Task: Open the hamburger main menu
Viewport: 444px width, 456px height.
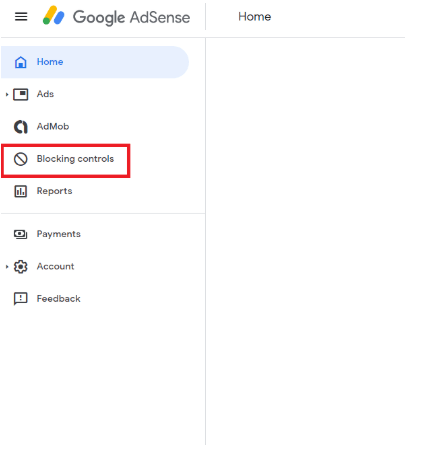Action: click(x=21, y=16)
